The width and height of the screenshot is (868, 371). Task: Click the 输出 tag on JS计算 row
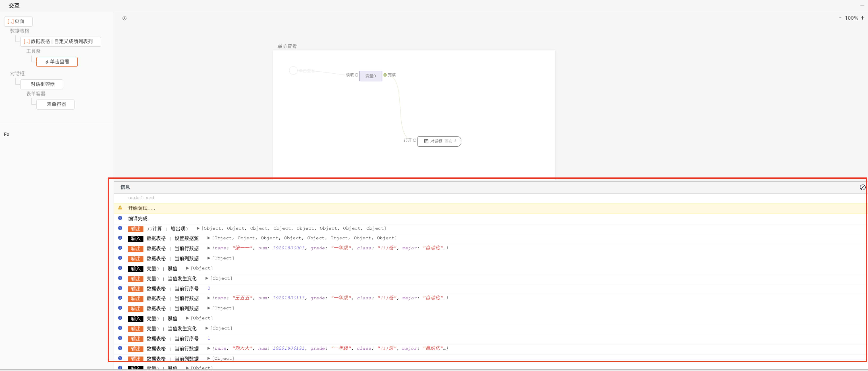(135, 229)
